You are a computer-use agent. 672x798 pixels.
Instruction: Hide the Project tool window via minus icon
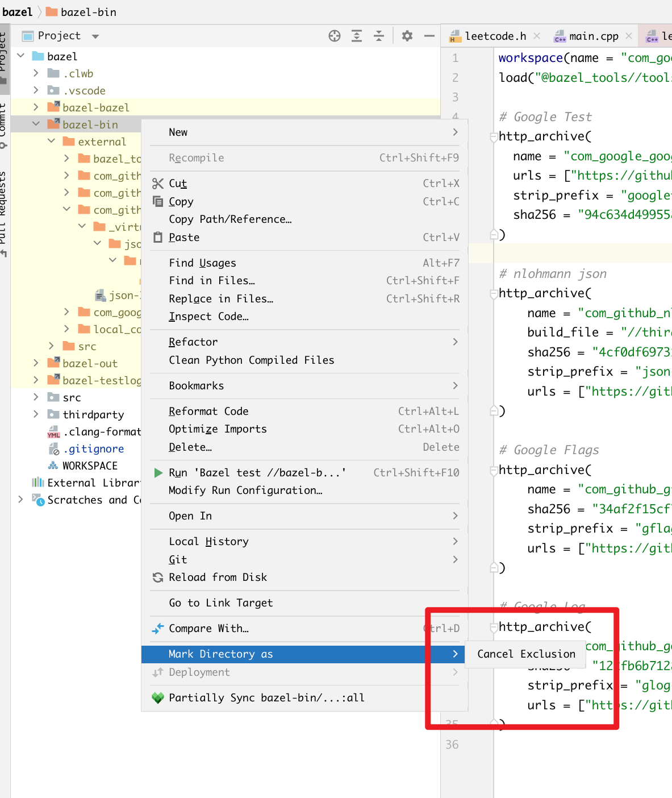pyautogui.click(x=429, y=35)
